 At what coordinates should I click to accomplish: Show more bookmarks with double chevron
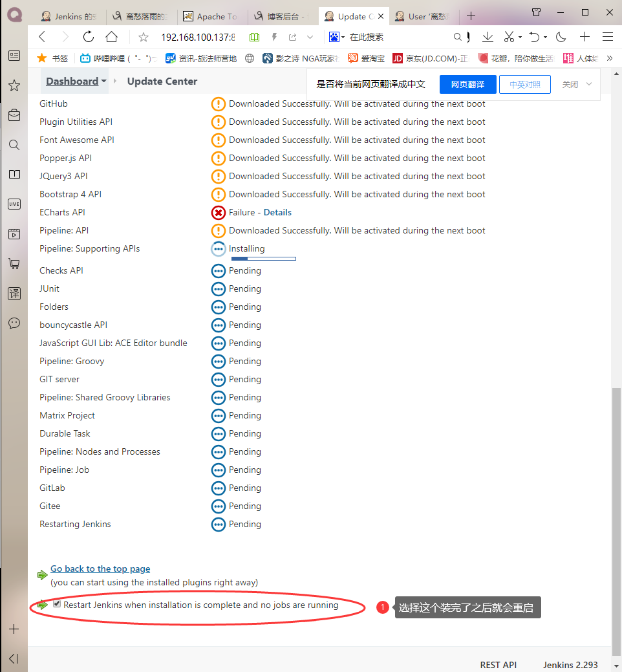pos(610,58)
